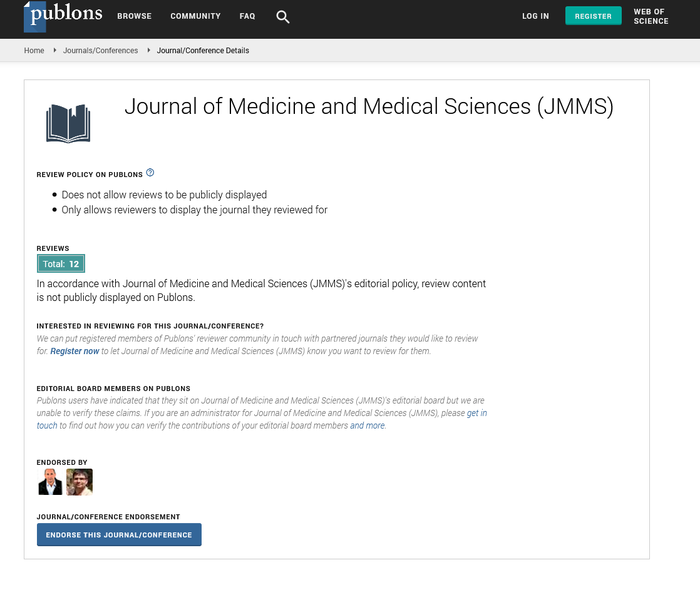
Task: Click 'Only allows reviewers to display the journal' text
Action: click(195, 210)
